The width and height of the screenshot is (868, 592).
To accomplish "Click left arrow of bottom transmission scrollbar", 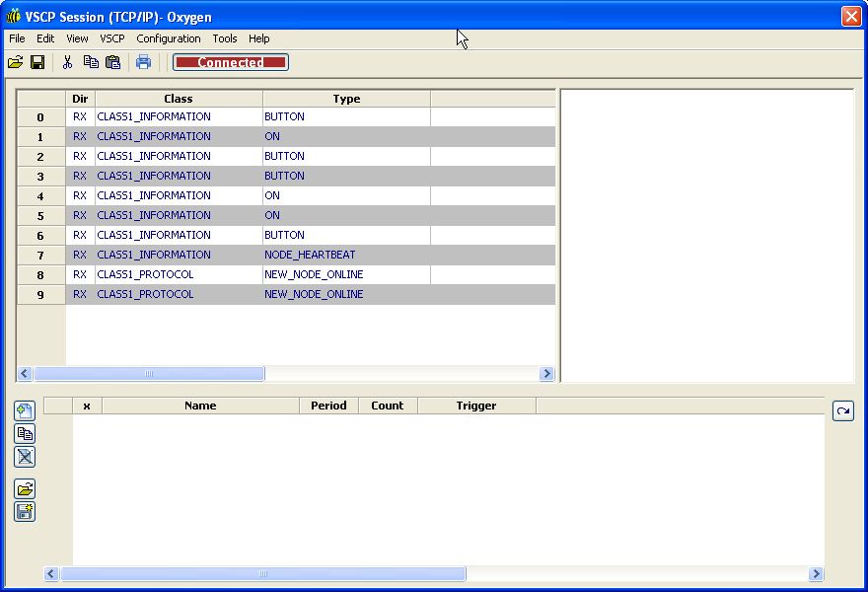I will [x=52, y=573].
